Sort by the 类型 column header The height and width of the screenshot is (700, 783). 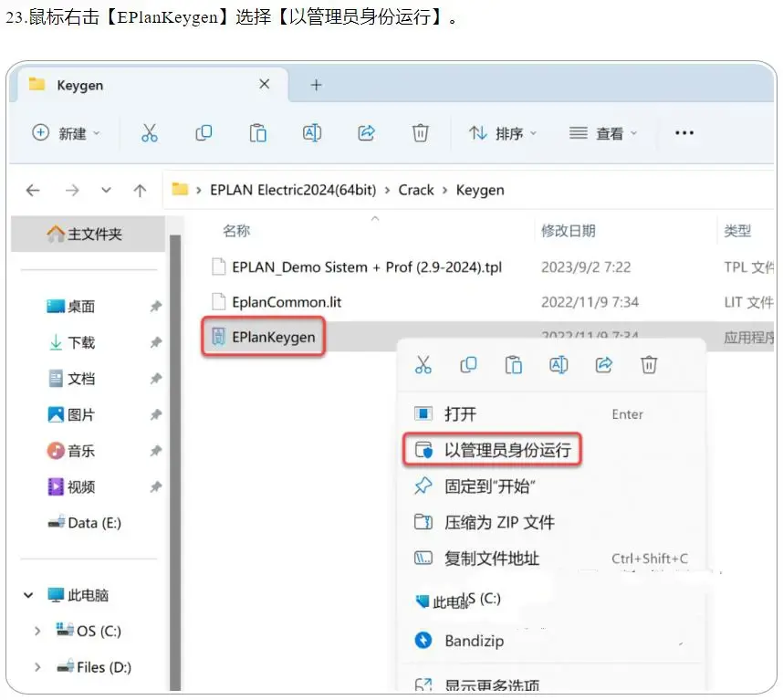coord(737,231)
